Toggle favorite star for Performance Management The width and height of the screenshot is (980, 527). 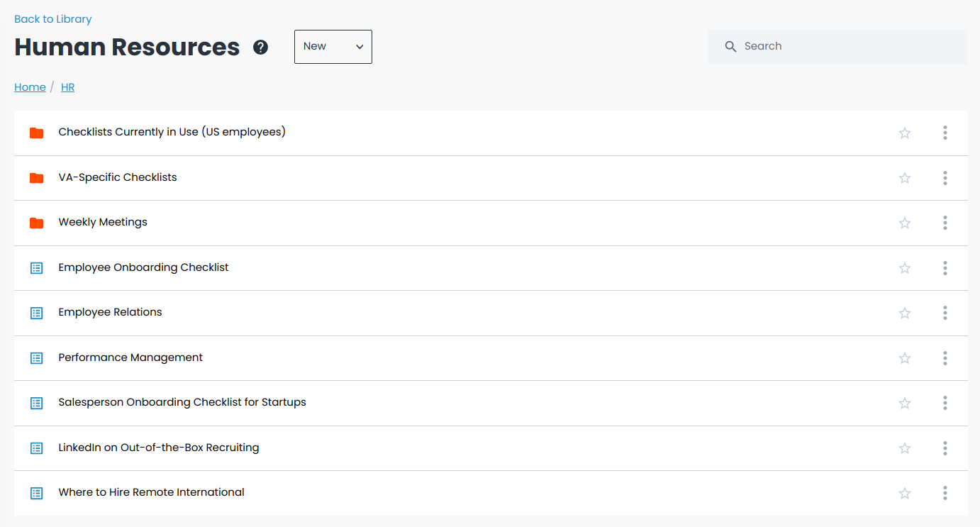pyautogui.click(x=905, y=358)
